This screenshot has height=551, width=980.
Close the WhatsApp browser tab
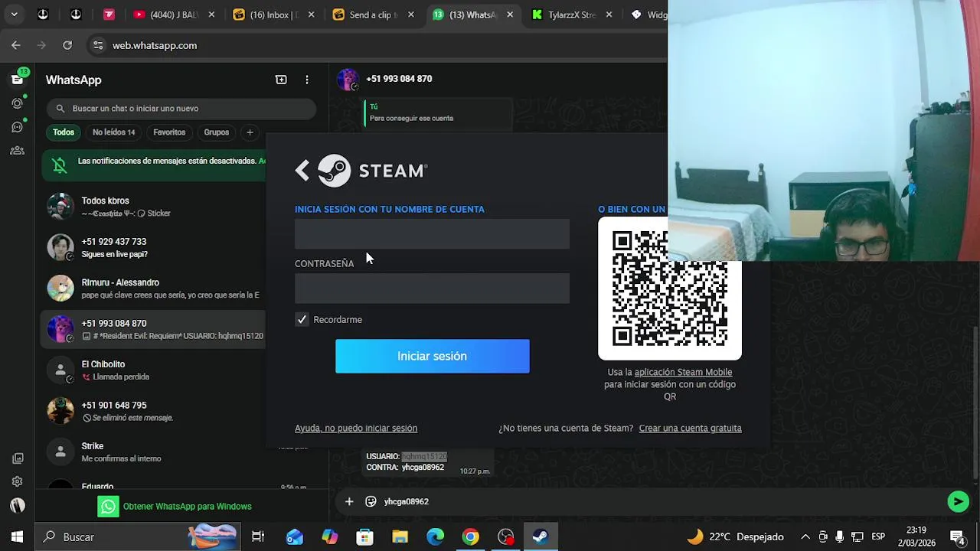pos(510,15)
